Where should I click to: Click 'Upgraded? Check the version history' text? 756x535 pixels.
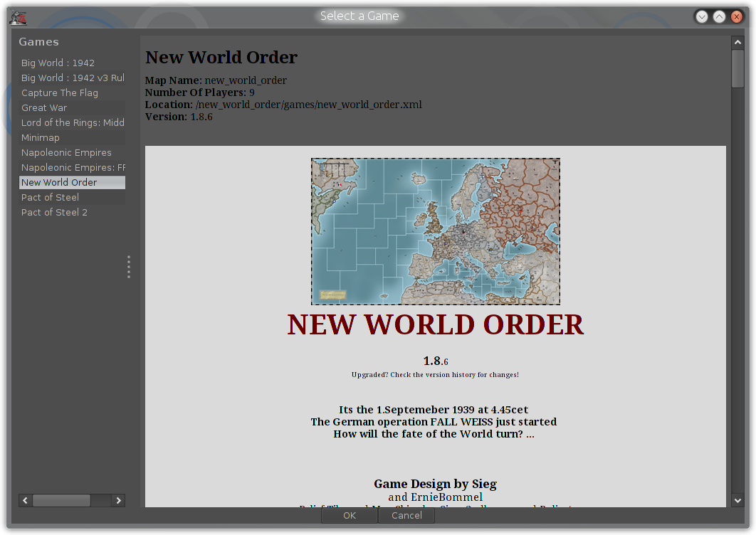point(435,374)
